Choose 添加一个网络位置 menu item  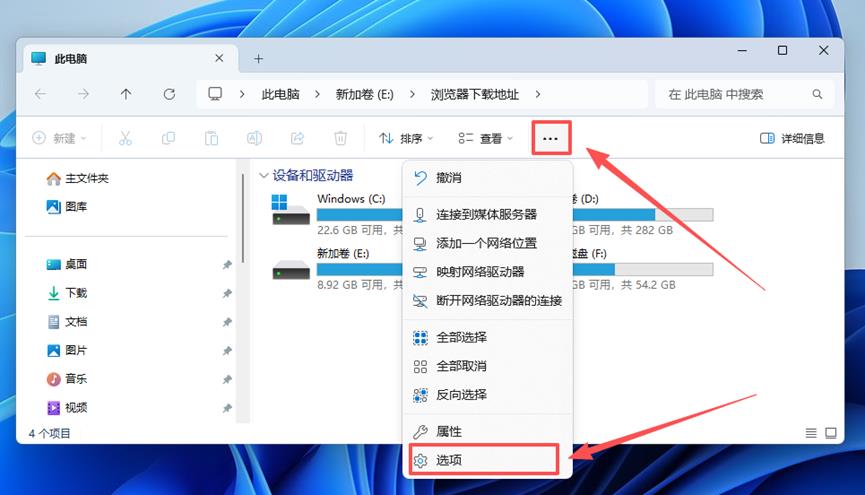pyautogui.click(x=488, y=243)
